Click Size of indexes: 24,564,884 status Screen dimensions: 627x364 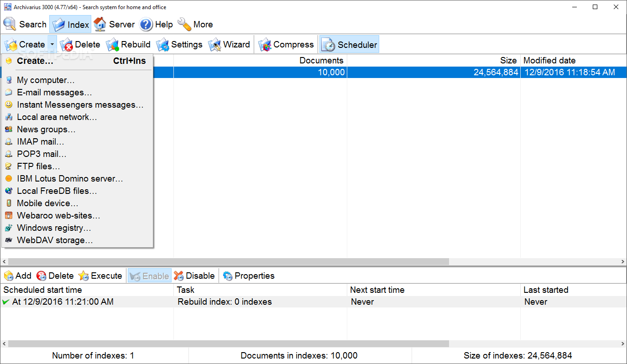pyautogui.click(x=517, y=356)
